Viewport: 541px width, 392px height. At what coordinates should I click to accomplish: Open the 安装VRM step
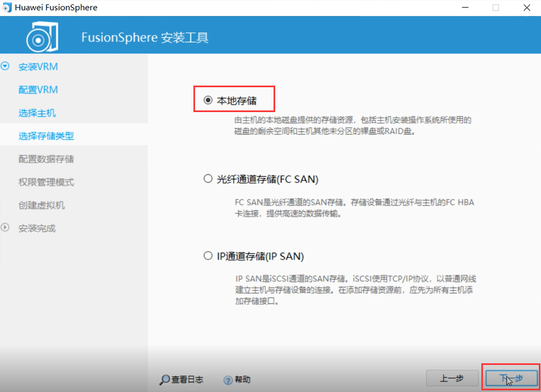tap(38, 67)
